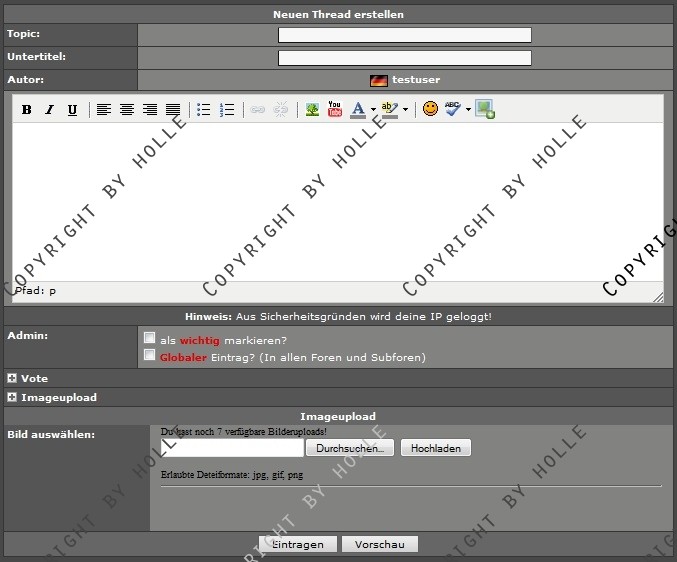Insert a numbered list
This screenshot has width=677, height=562.
[x=227, y=110]
